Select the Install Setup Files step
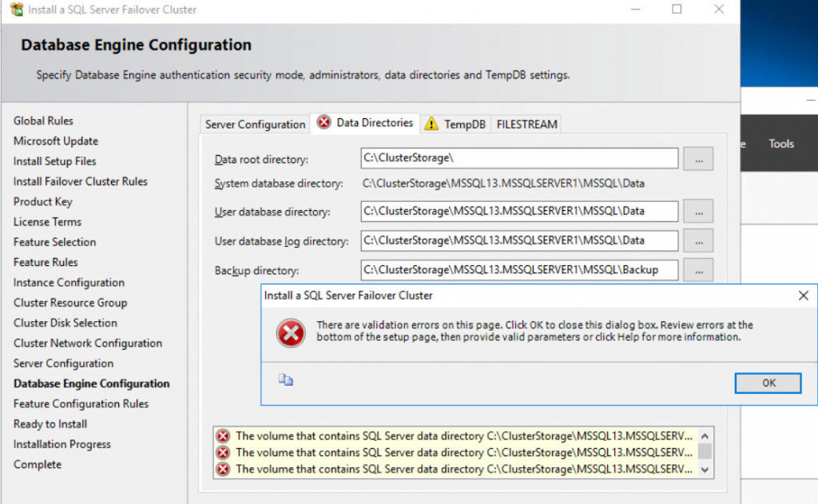 pos(55,161)
